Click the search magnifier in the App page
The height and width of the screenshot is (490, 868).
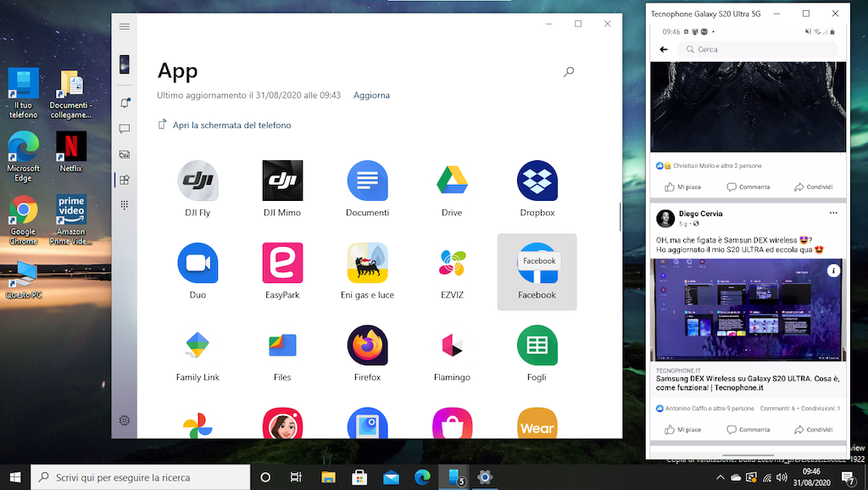[x=569, y=72]
